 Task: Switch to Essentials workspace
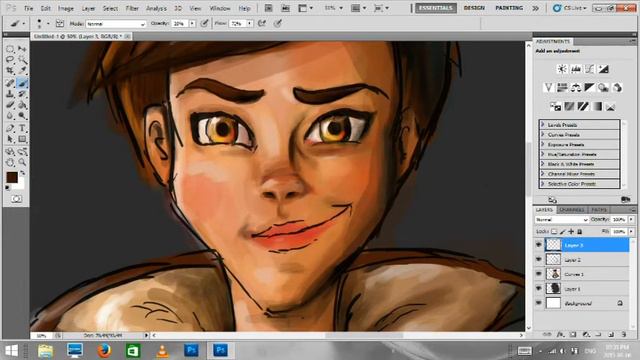click(436, 8)
